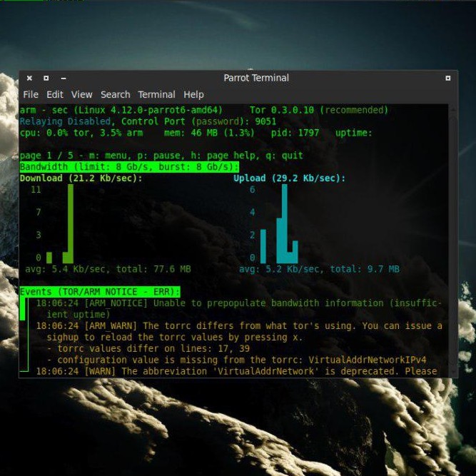Click the green events scroll indicator block
The image size is (476, 476).
(x=22, y=309)
